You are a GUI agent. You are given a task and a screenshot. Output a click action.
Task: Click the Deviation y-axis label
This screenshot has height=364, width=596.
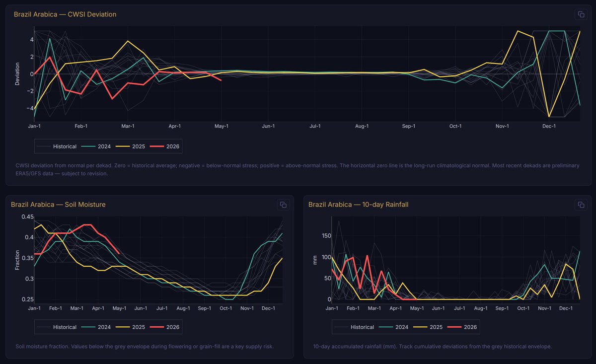click(x=17, y=73)
